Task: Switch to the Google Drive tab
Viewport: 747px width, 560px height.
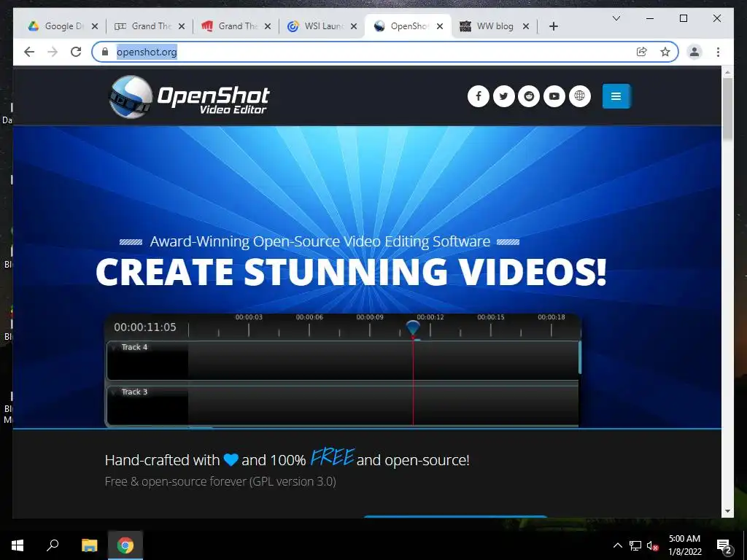Action: point(63,26)
